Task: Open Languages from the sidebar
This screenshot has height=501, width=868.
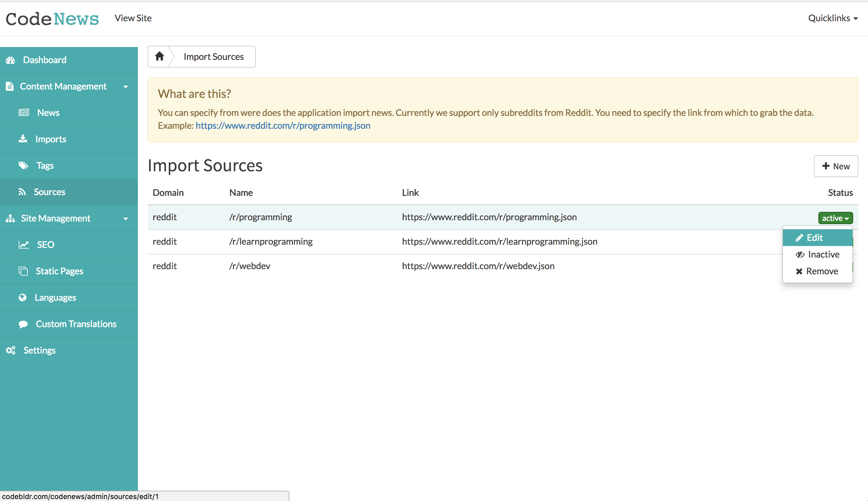Action: (x=55, y=298)
